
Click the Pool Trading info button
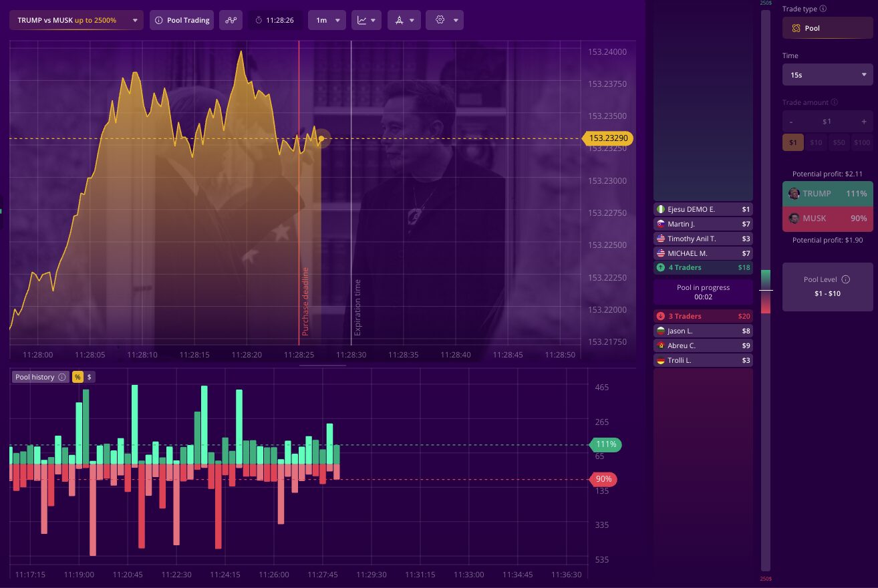point(182,20)
